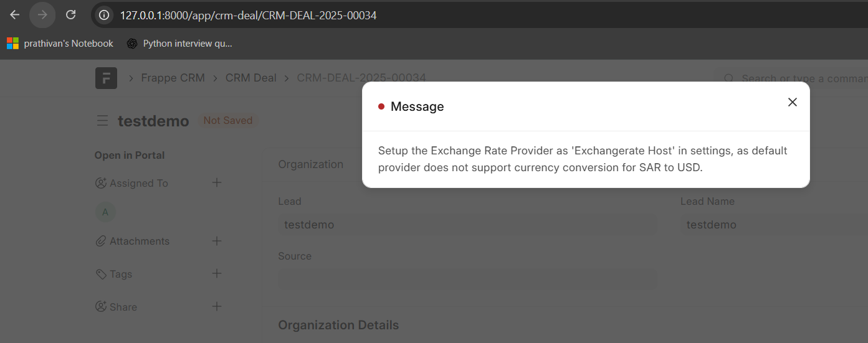The width and height of the screenshot is (868, 343).
Task: Share document with Share plus icon
Action: click(217, 307)
